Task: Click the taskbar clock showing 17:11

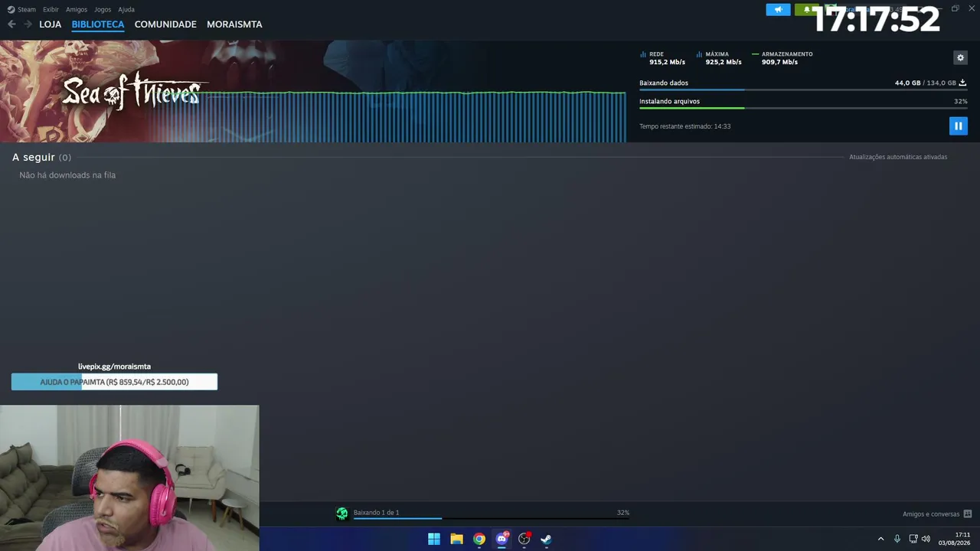Action: [955, 539]
